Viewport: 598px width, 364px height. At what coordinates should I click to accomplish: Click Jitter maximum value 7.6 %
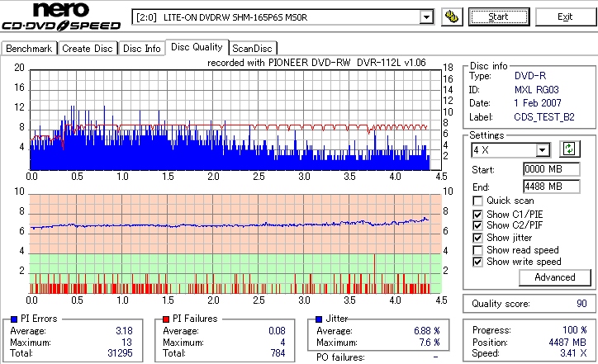click(430, 343)
